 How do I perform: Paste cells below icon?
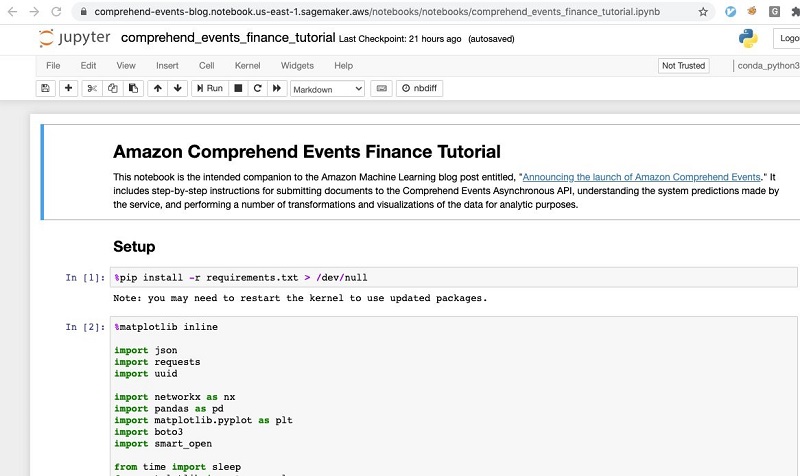tap(133, 88)
